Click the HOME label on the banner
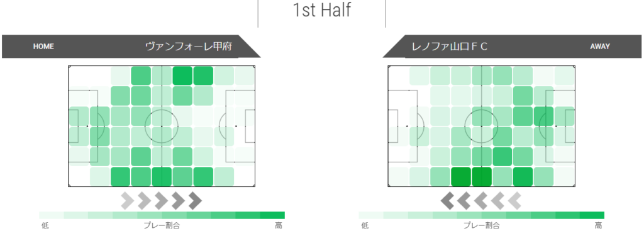The image size is (644, 231). pyautogui.click(x=43, y=47)
